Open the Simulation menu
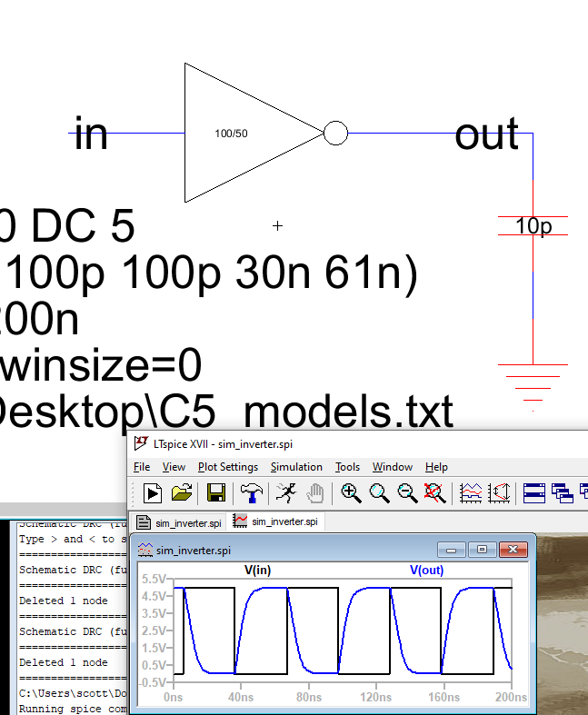 coord(296,467)
